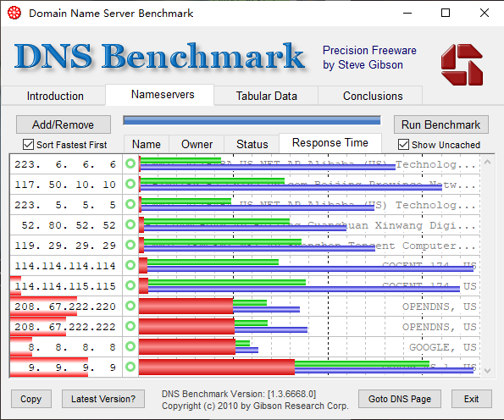Click status circle for 223.6.6.6
The height and width of the screenshot is (420, 504).
(x=130, y=164)
